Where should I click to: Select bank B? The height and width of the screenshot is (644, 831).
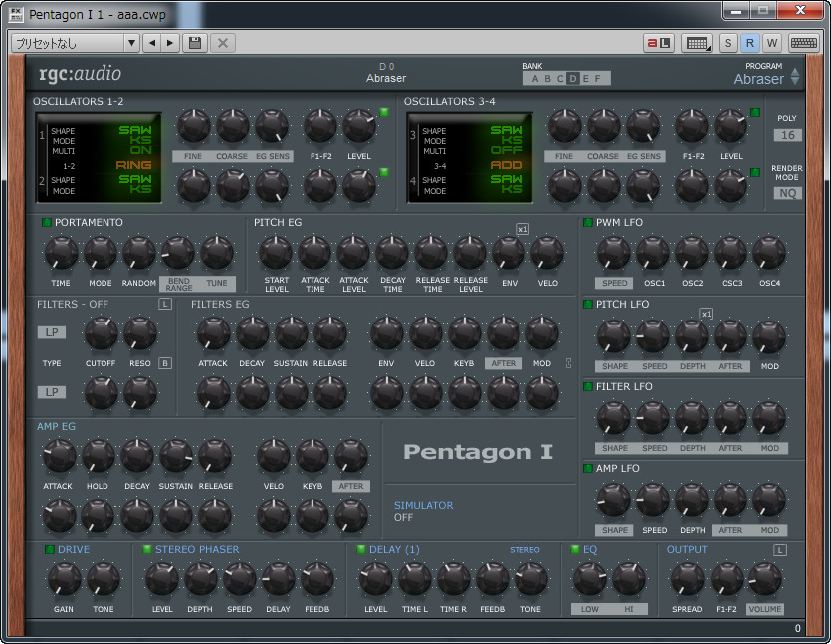(x=548, y=79)
